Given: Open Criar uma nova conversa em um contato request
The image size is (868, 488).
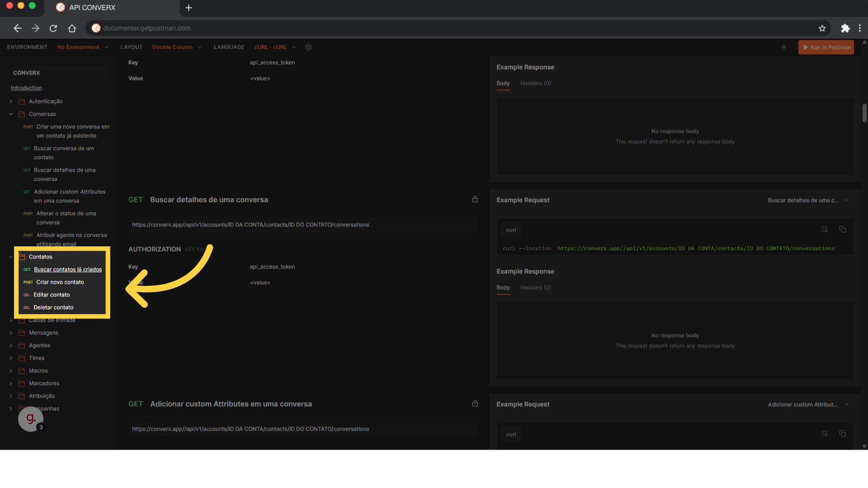Looking at the screenshot, I should [x=72, y=131].
